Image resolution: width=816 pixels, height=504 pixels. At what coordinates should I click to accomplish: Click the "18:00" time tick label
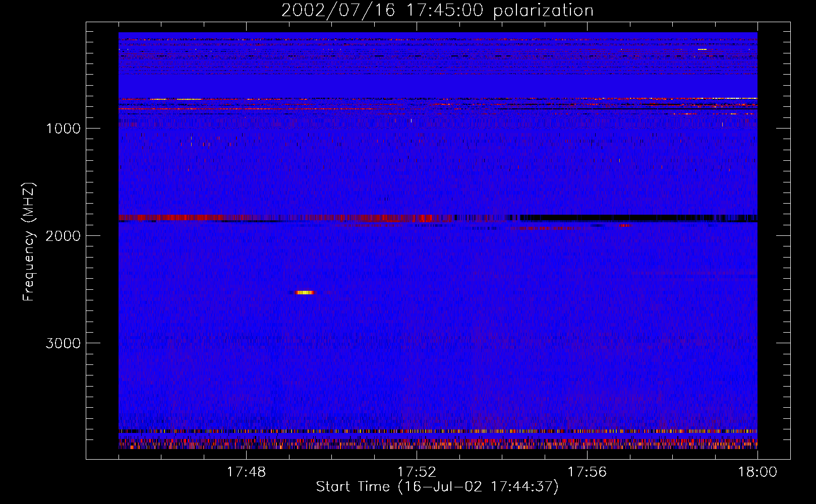pyautogui.click(x=757, y=472)
